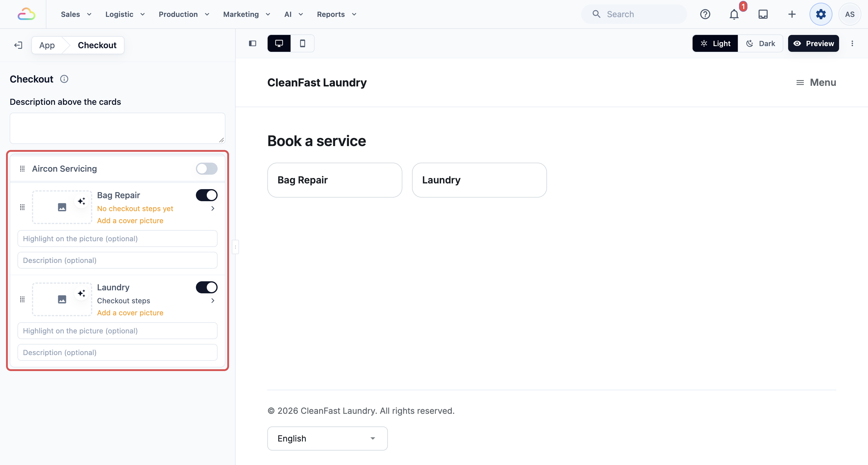Click the Book a service heading
This screenshot has height=465, width=868.
(x=316, y=141)
